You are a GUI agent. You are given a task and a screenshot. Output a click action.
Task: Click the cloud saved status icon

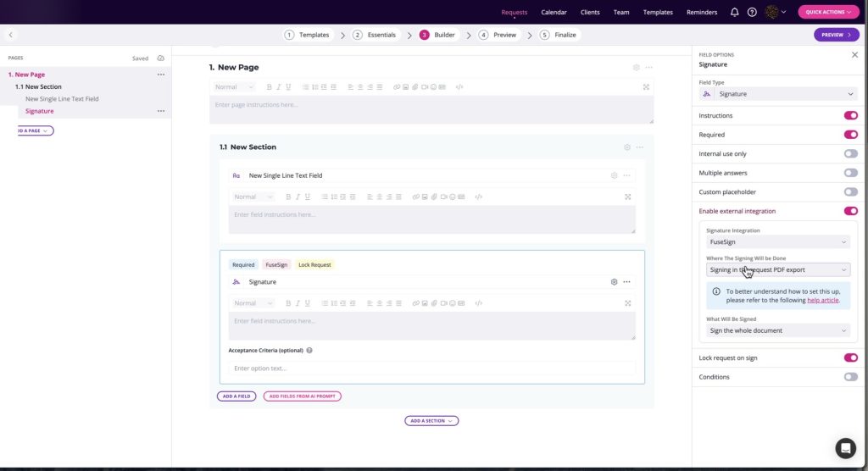coord(160,58)
